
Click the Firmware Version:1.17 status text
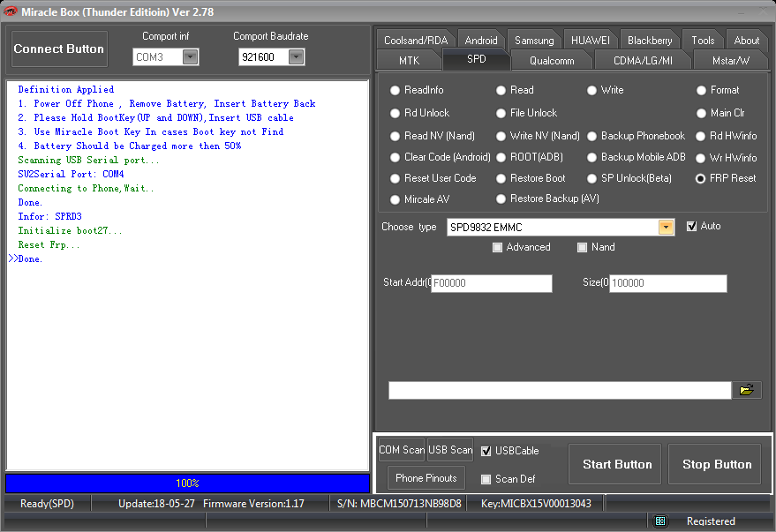coord(253,503)
